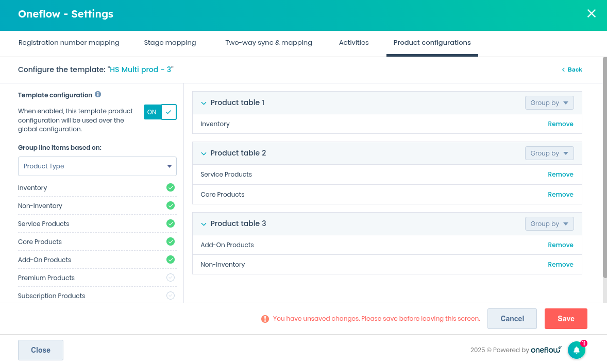The width and height of the screenshot is (607, 364).
Task: Open Group by dropdown for Product table 2
Action: 549,153
